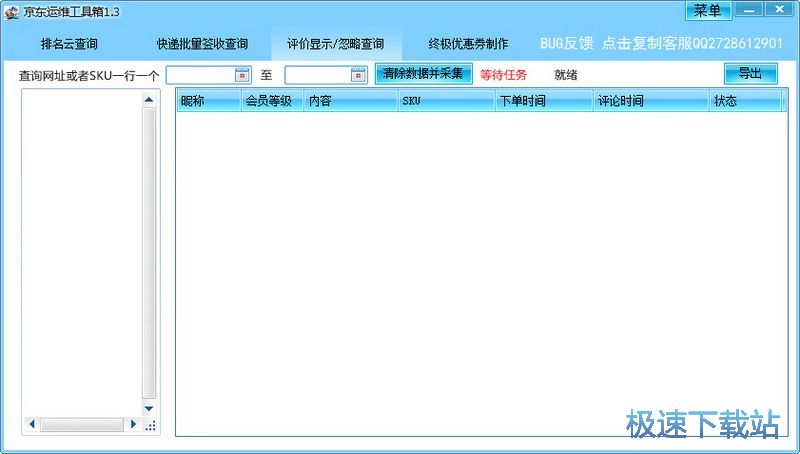
Task: Click the 导出 export button
Action: [x=750, y=74]
